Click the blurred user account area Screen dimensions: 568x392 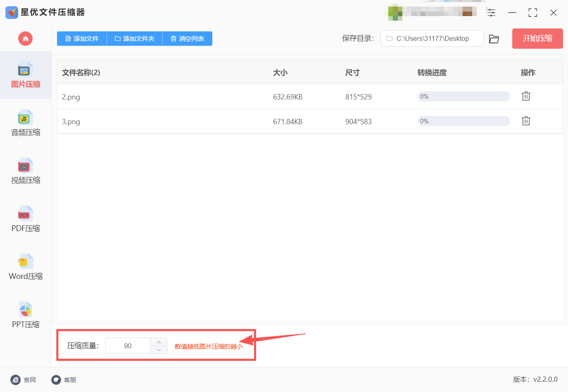pyautogui.click(x=432, y=12)
